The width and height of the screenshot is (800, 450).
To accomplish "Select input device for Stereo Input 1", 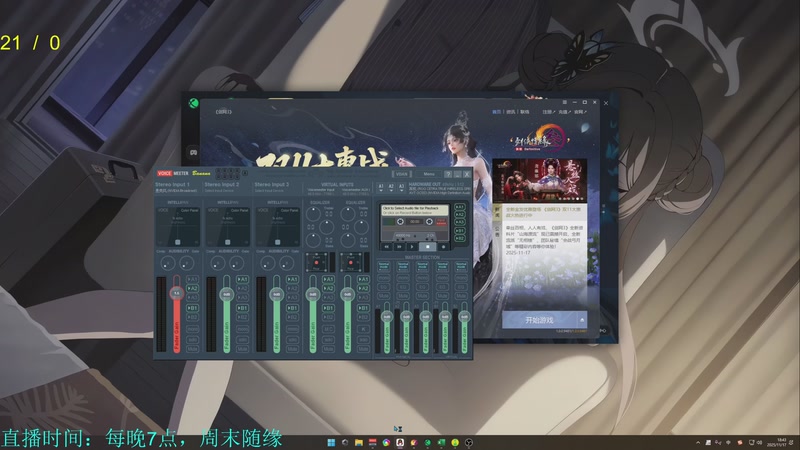I will pyautogui.click(x=177, y=191).
